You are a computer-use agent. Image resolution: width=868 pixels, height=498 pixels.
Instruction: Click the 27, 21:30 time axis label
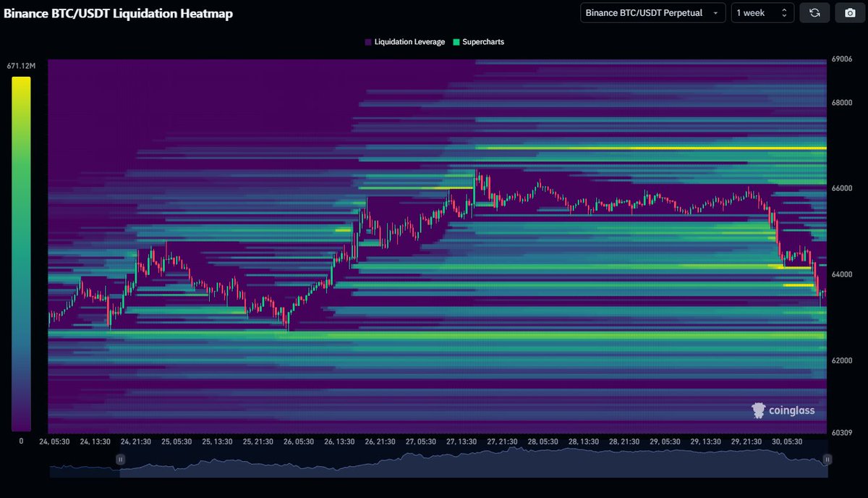click(501, 441)
